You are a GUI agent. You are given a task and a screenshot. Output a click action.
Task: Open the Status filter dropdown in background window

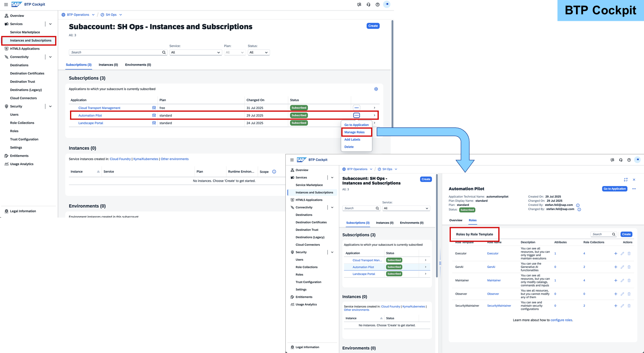[258, 52]
